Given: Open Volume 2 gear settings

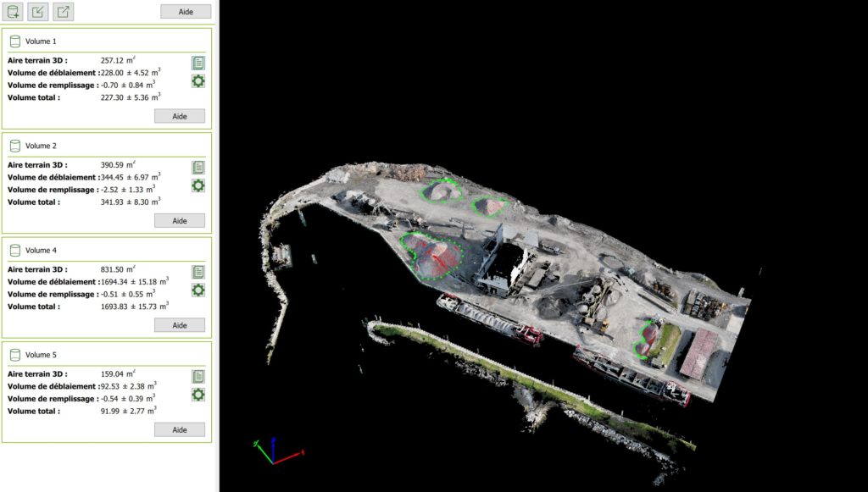Looking at the screenshot, I should pyautogui.click(x=198, y=185).
